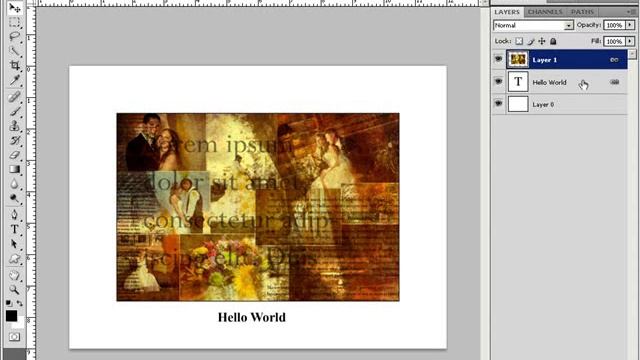Select Layer 1 image thumbnail
640x360 pixels.
point(518,60)
